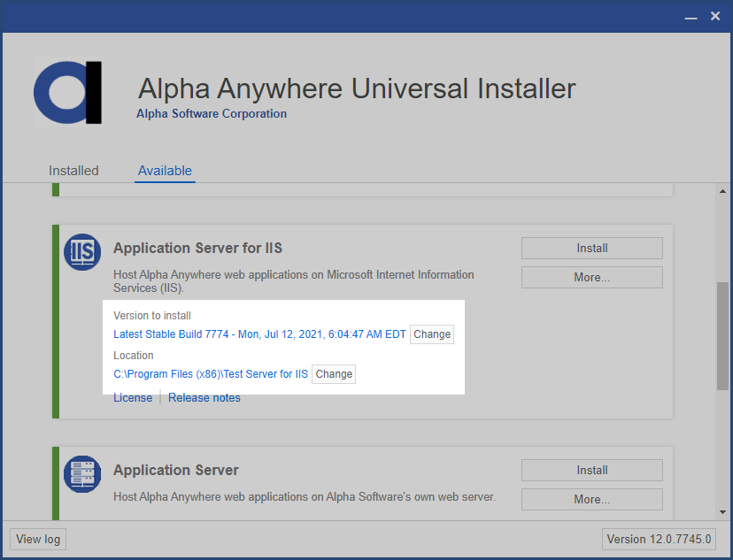
Task: Click the Location label
Action: coord(133,356)
